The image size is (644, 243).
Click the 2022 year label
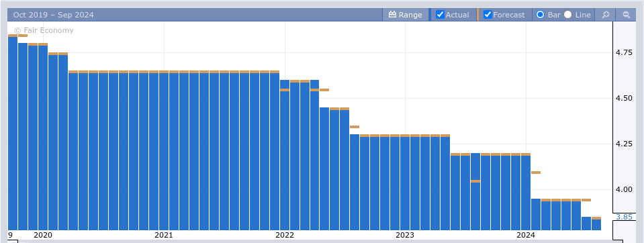284,235
